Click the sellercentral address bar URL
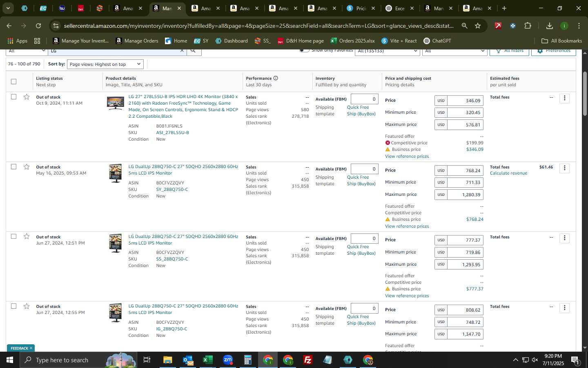Viewport: 588px width, 368px height. (258, 26)
